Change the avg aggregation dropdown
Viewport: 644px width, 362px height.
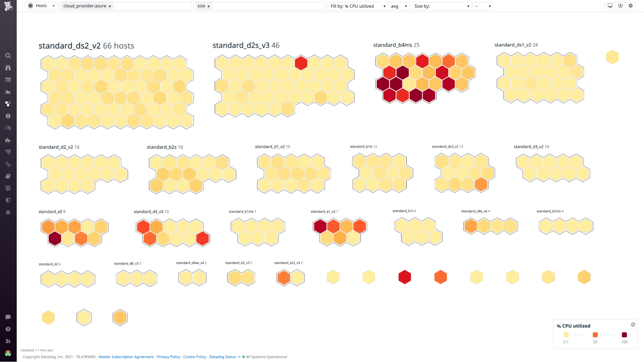(x=399, y=6)
